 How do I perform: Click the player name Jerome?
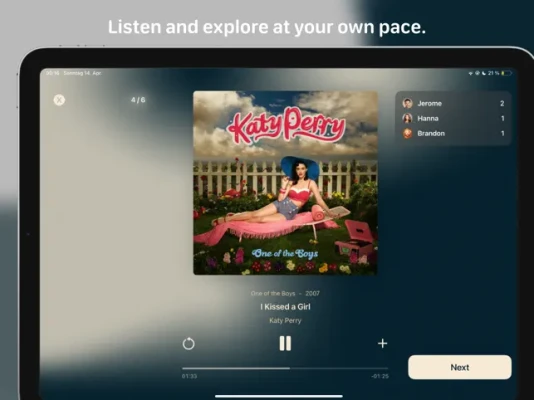pos(429,103)
